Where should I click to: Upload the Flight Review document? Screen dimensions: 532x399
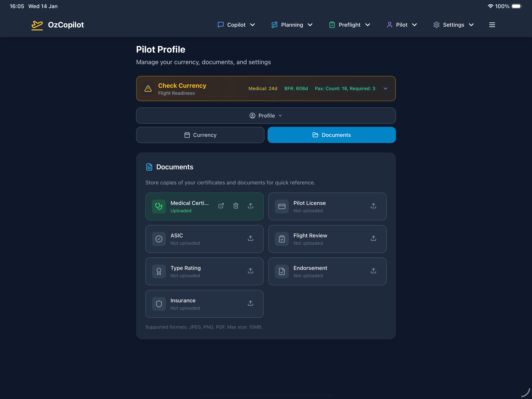pos(373,238)
